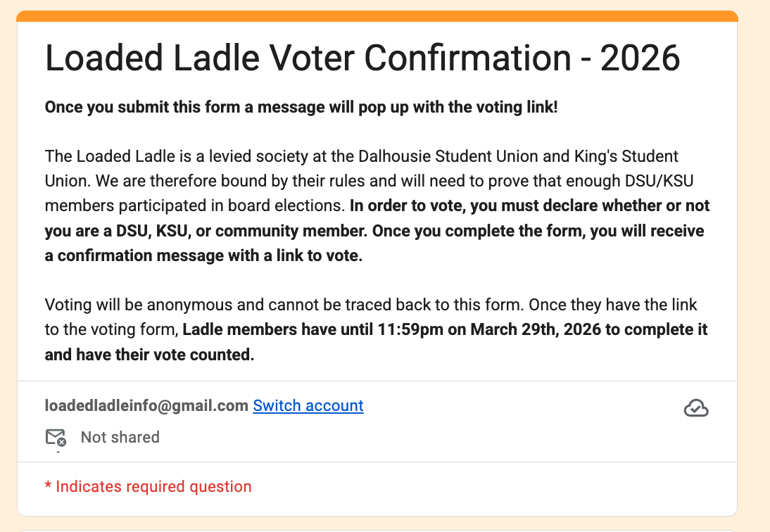Click the red asterisk required marker
Image resolution: width=770 pixels, height=532 pixels.
[x=48, y=486]
